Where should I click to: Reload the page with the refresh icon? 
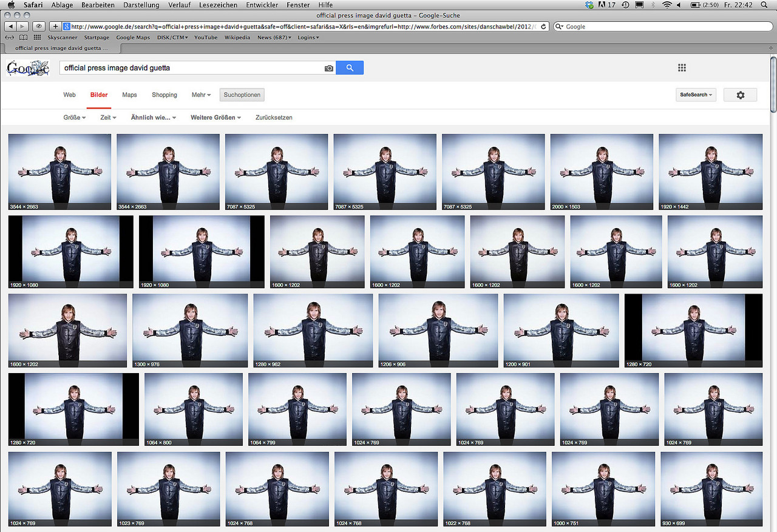point(544,27)
